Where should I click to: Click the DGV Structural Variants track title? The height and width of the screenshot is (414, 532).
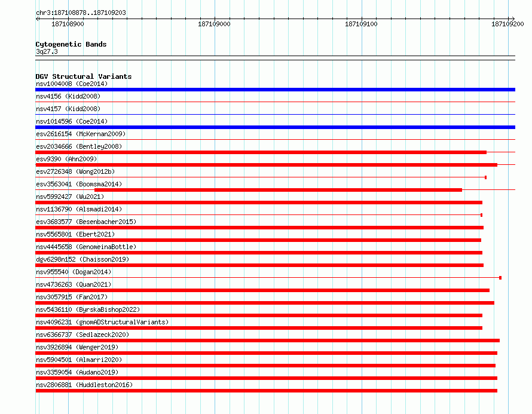click(84, 76)
